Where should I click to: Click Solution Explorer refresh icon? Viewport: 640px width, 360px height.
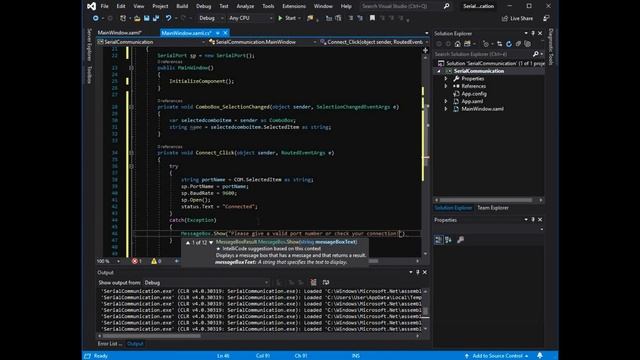tap(509, 44)
